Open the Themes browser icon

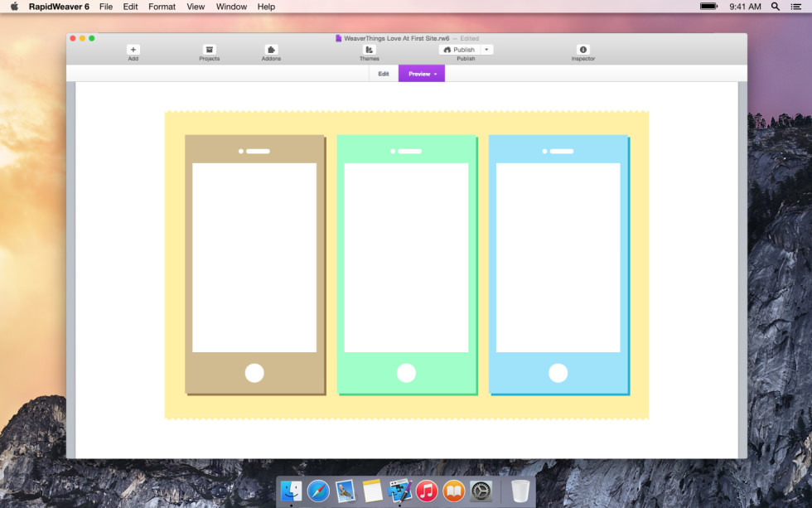[370, 50]
